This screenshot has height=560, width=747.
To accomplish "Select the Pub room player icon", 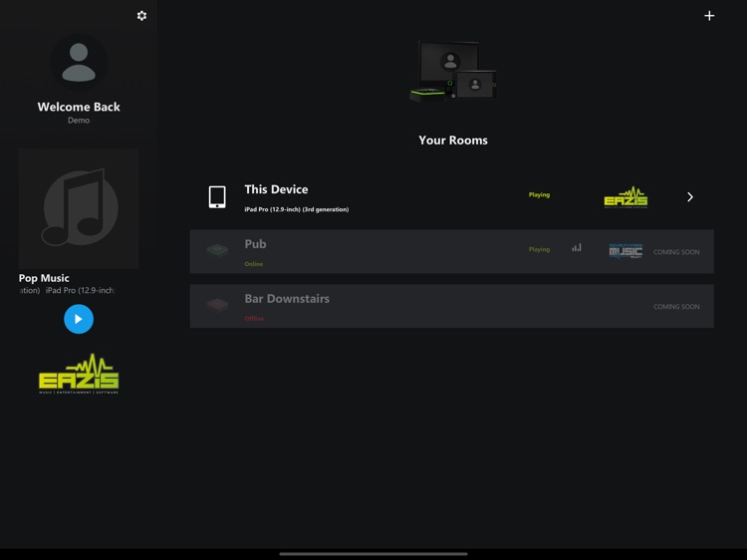I will coord(217,250).
